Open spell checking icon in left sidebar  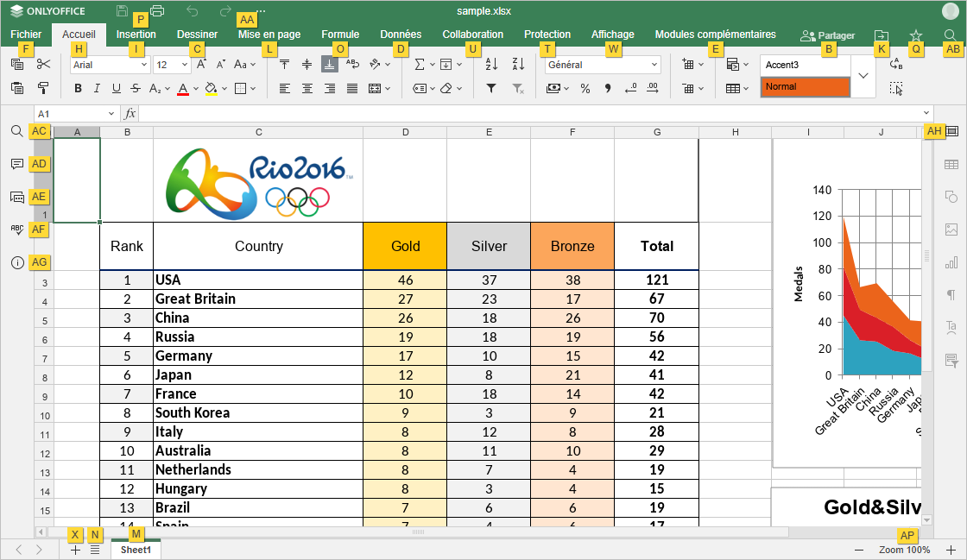16,230
